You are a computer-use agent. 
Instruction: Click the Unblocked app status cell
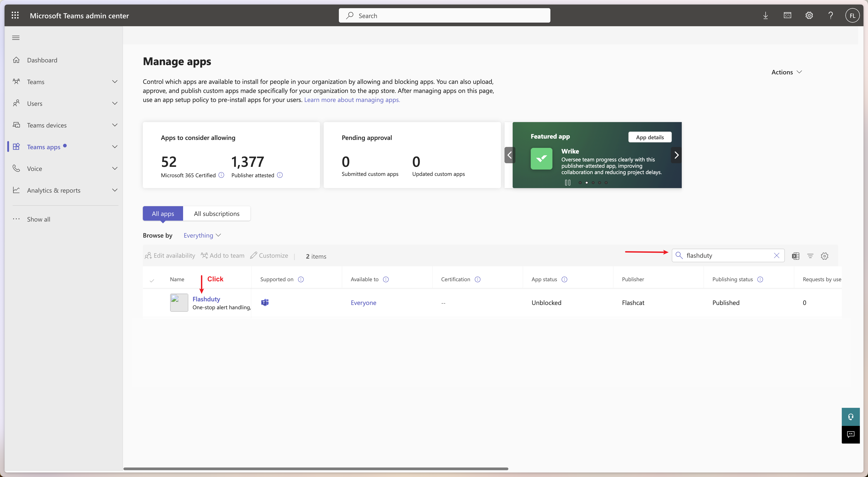(546, 303)
